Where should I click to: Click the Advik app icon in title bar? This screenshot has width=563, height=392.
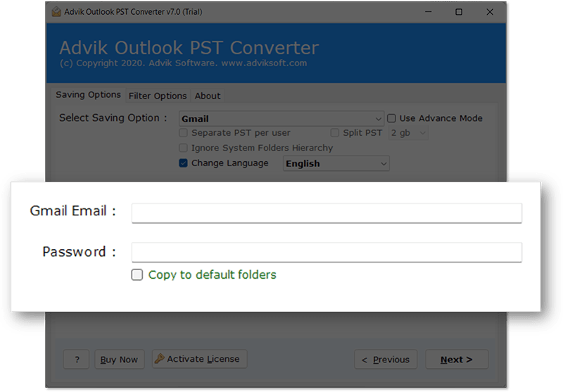click(x=57, y=11)
